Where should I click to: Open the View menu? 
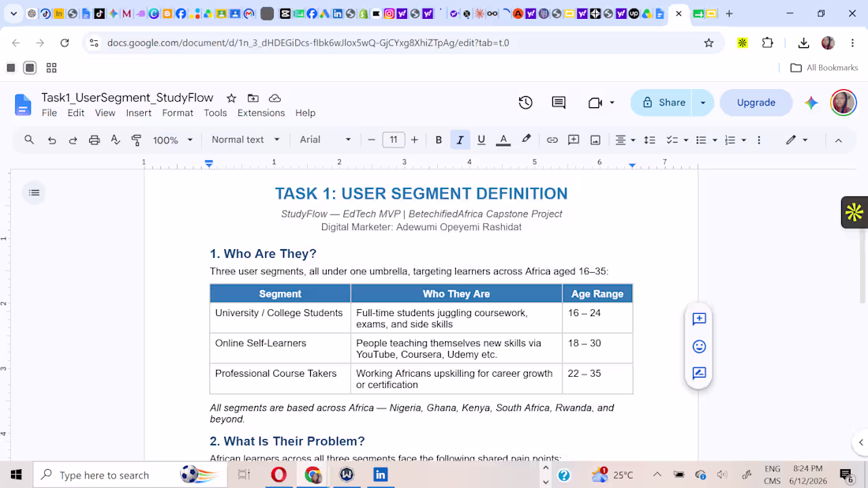pyautogui.click(x=105, y=113)
